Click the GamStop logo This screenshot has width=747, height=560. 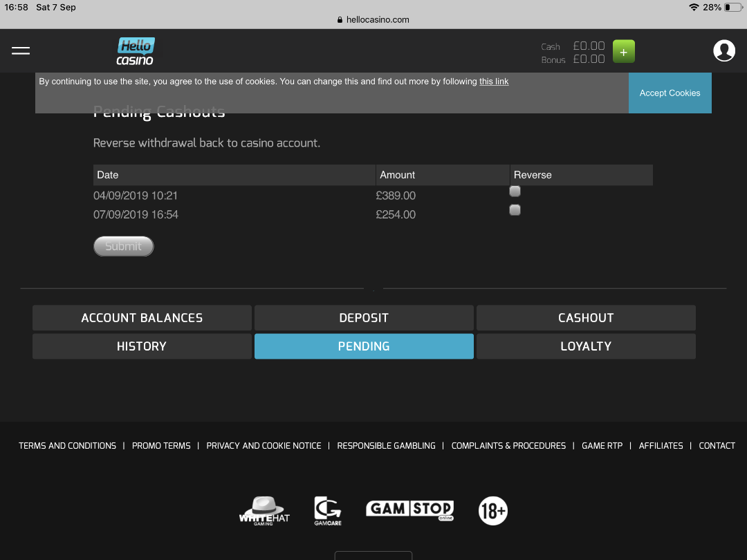coord(409,510)
